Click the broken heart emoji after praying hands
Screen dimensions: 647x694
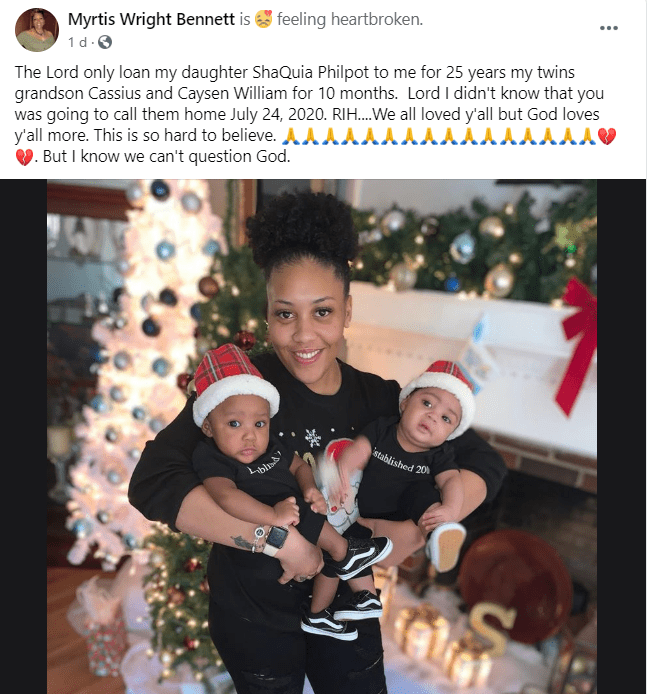point(606,136)
